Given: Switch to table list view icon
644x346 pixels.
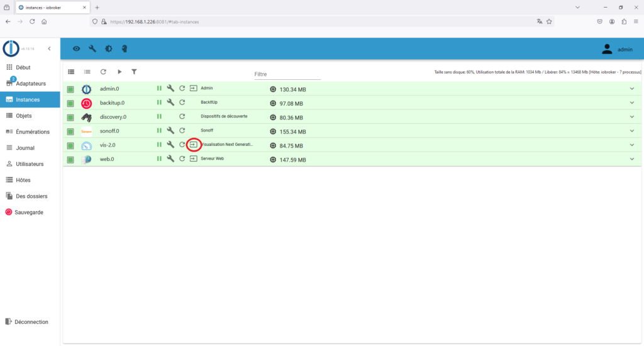Looking at the screenshot, I should click(x=71, y=72).
